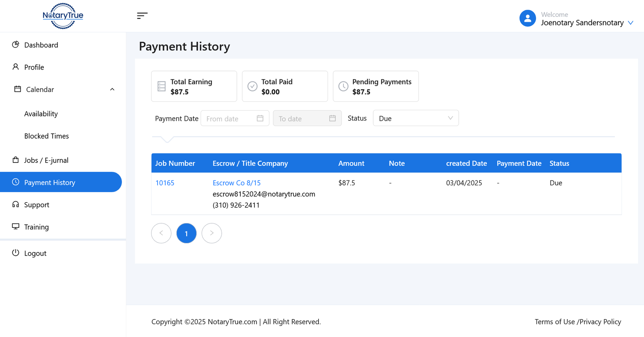The width and height of the screenshot is (644, 337).
Task: Select the Profile person icon
Action: 15,67
